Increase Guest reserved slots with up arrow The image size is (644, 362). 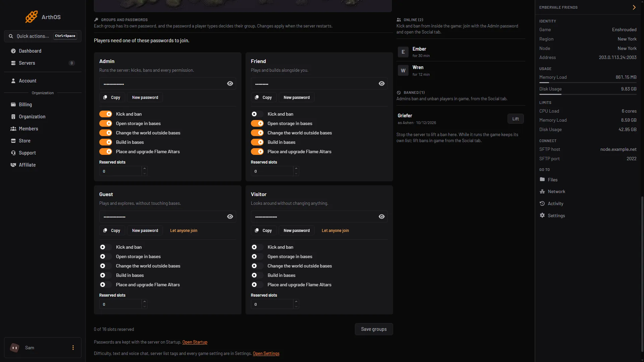tap(145, 302)
